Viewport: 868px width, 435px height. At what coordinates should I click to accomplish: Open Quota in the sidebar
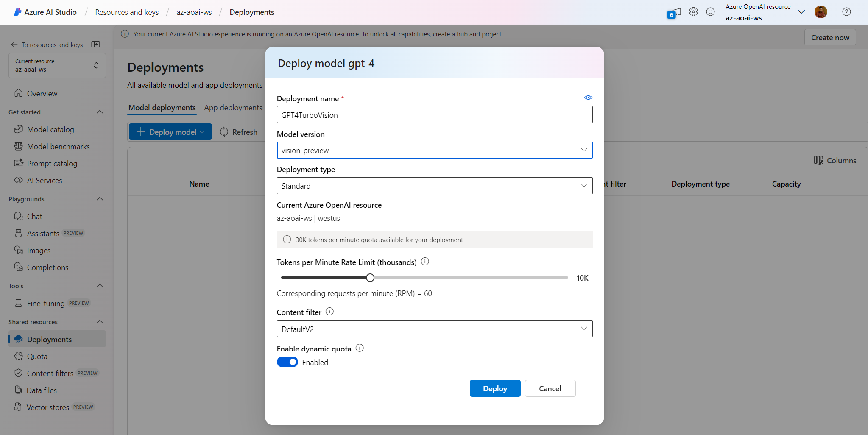pyautogui.click(x=37, y=357)
